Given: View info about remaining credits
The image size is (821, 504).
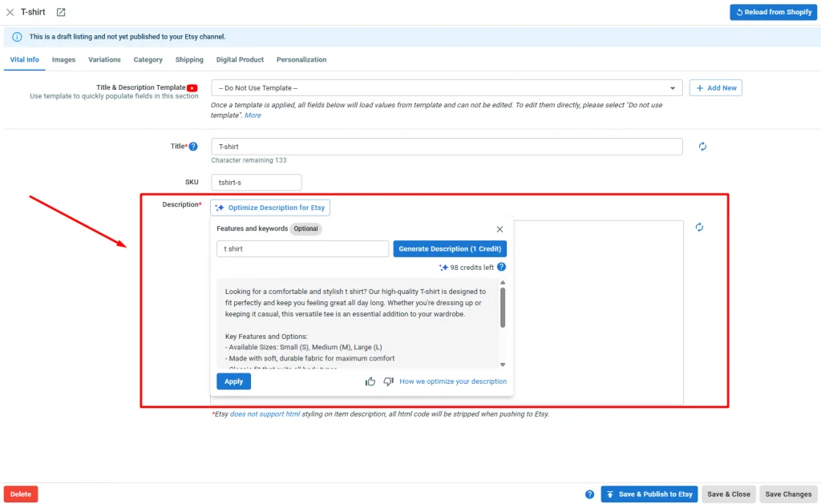Looking at the screenshot, I should (x=501, y=266).
